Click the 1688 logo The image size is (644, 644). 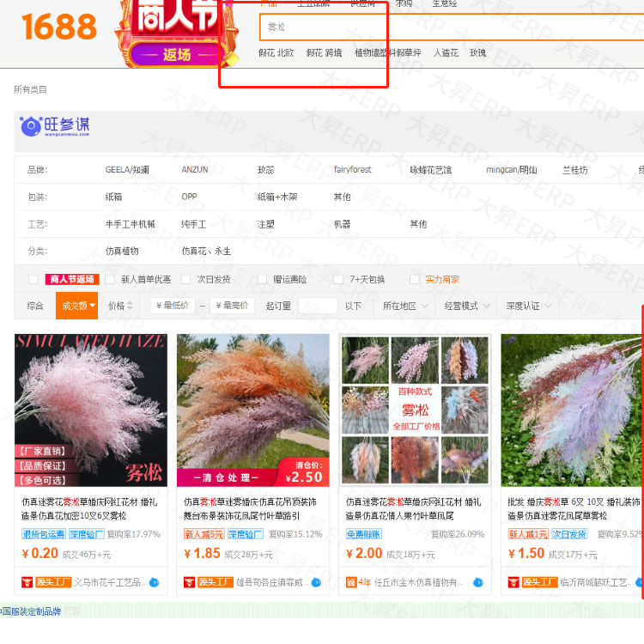pyautogui.click(x=58, y=27)
